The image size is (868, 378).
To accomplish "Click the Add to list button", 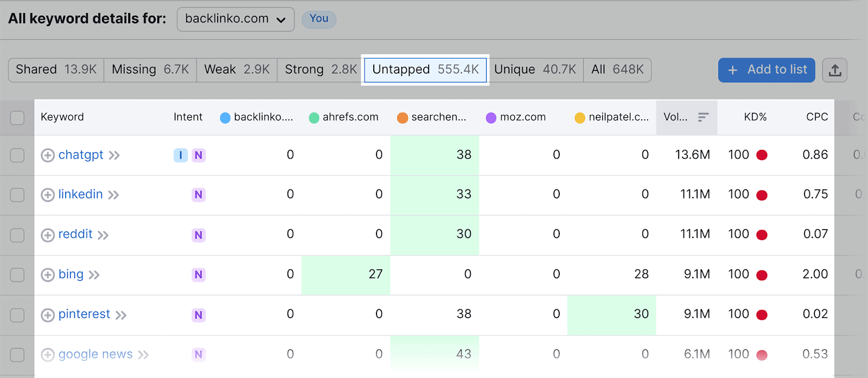I will coord(767,70).
